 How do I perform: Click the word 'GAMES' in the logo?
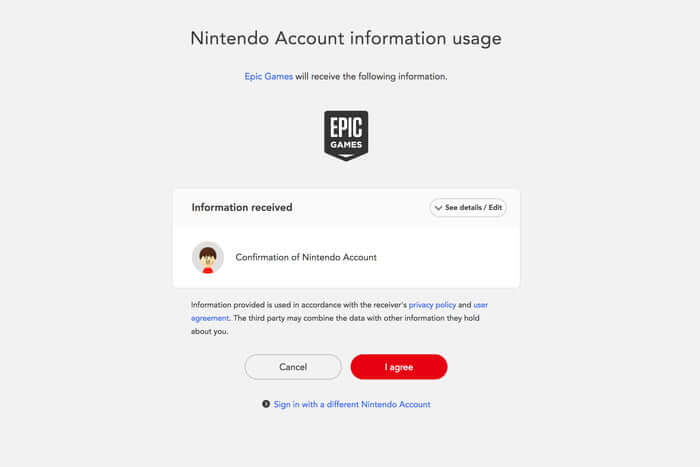(x=346, y=143)
